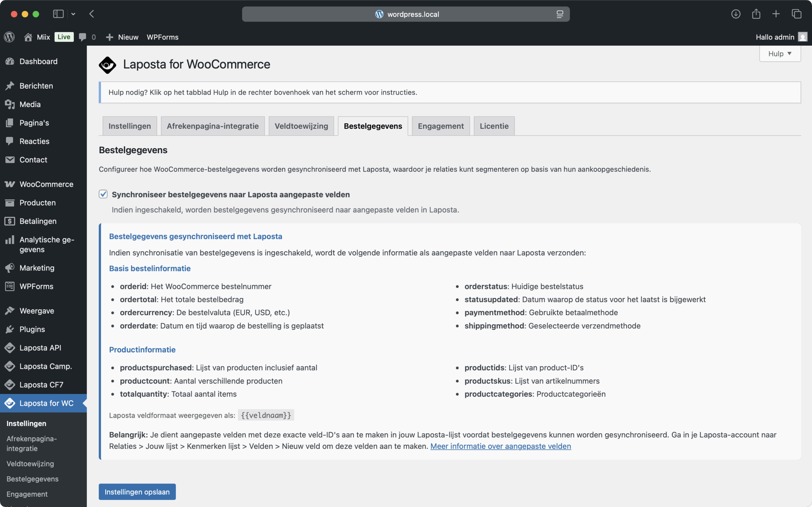The width and height of the screenshot is (812, 507).
Task: Uncheck Synchroniseer bestelgegevens checkbox
Action: click(x=103, y=194)
